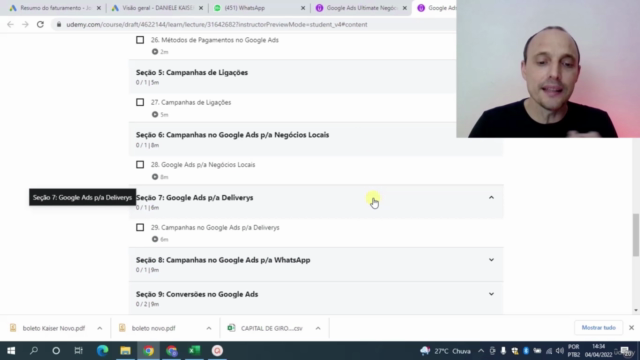Switch to active Chrome window on taskbar
This screenshot has width=640, height=360.
click(x=148, y=351)
